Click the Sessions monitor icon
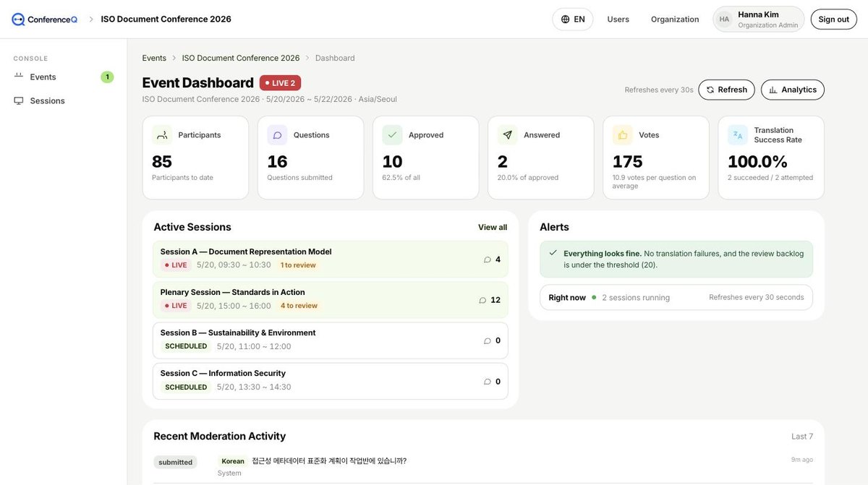The width and height of the screenshot is (868, 485). (19, 100)
